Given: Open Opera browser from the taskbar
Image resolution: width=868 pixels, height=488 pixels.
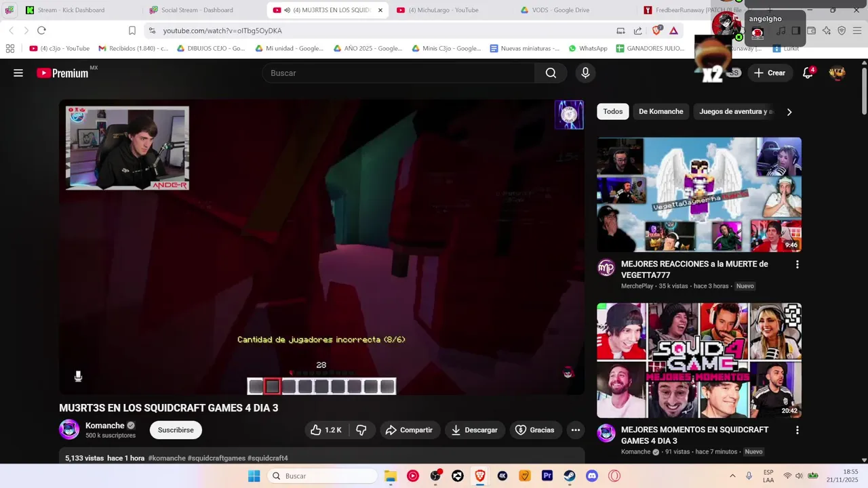Looking at the screenshot, I should pos(614,476).
